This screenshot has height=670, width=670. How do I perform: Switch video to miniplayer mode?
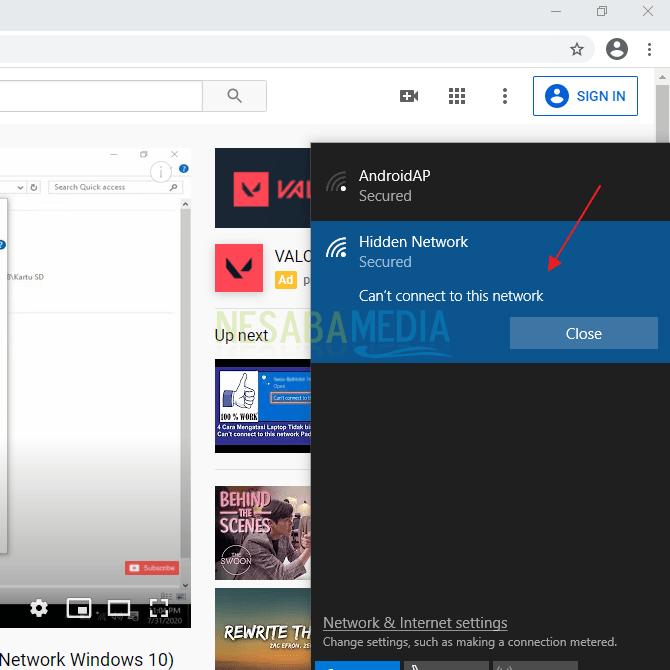point(78,608)
